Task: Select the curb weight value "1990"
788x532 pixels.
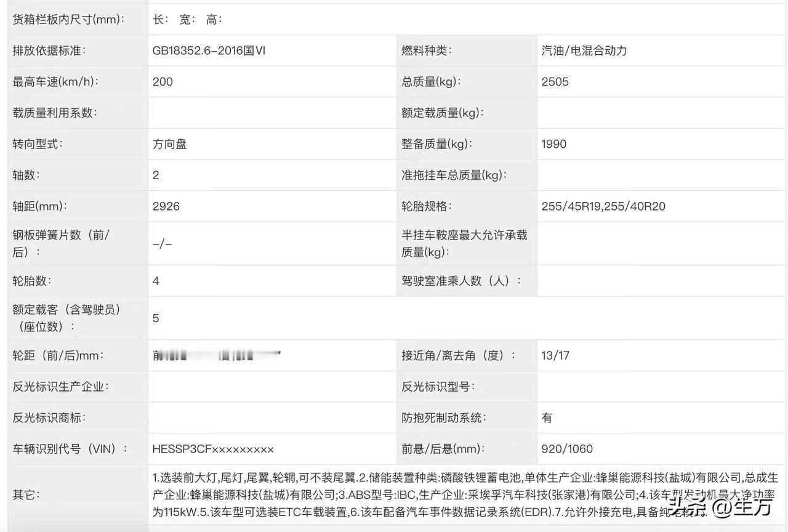Action: (x=554, y=144)
